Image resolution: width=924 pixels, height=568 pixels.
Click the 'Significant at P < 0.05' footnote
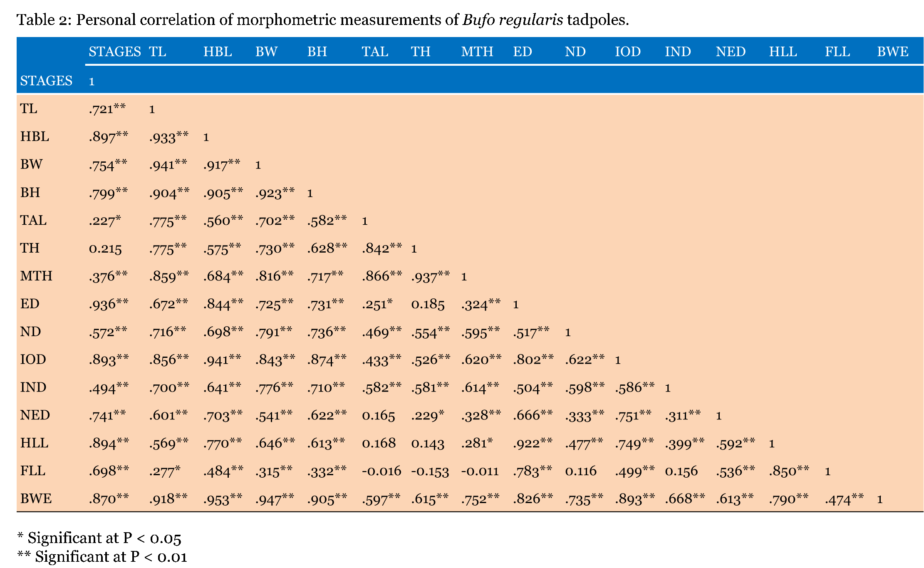(x=99, y=538)
